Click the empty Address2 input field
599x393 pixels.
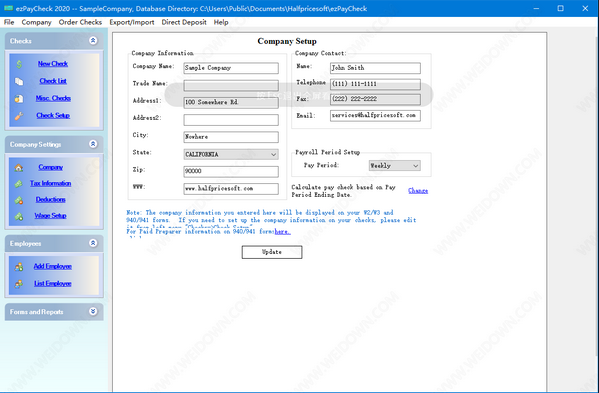coord(231,120)
